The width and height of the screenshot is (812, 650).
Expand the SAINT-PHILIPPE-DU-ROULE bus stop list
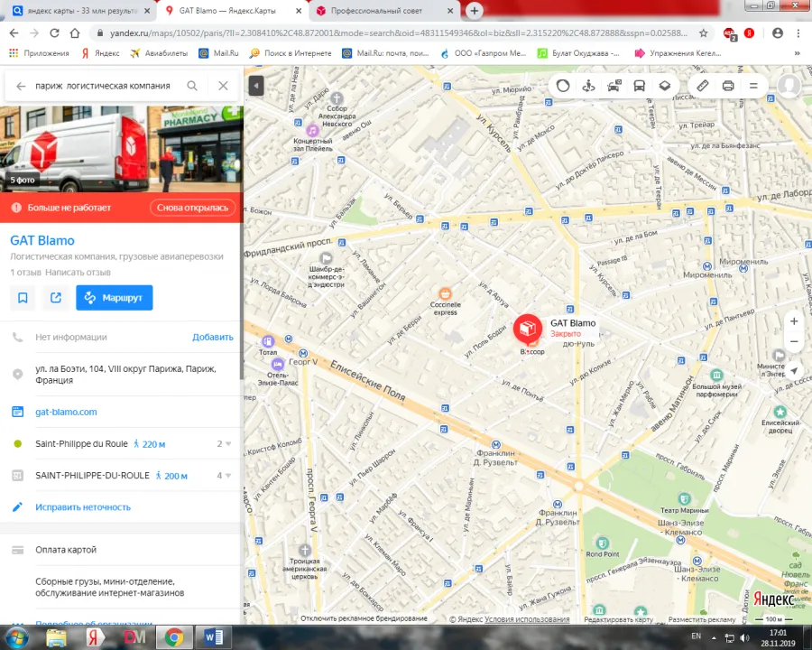tap(225, 476)
